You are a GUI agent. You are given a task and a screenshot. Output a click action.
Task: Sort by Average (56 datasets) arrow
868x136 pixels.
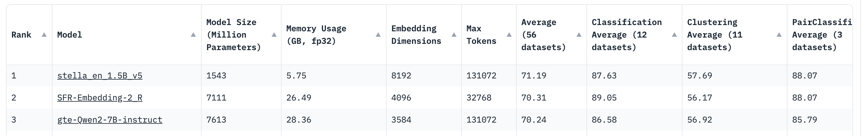[x=579, y=35]
